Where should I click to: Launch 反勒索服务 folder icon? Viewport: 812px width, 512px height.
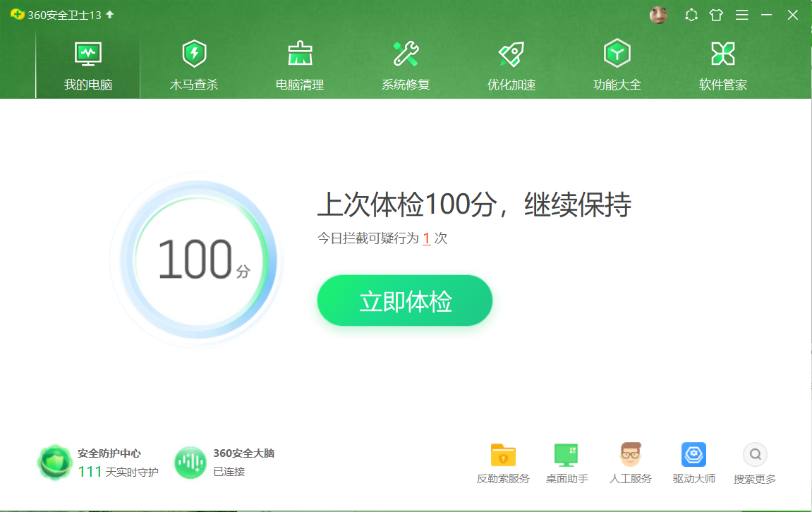pos(503,455)
